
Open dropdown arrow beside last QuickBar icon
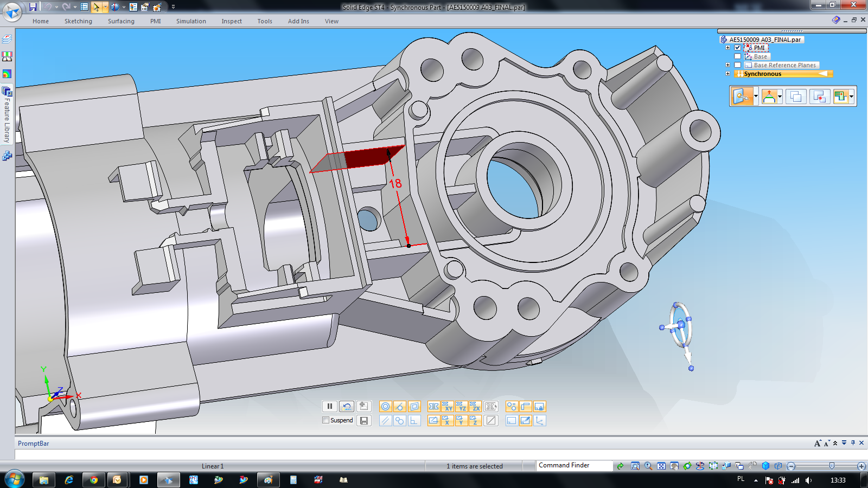[x=851, y=97]
